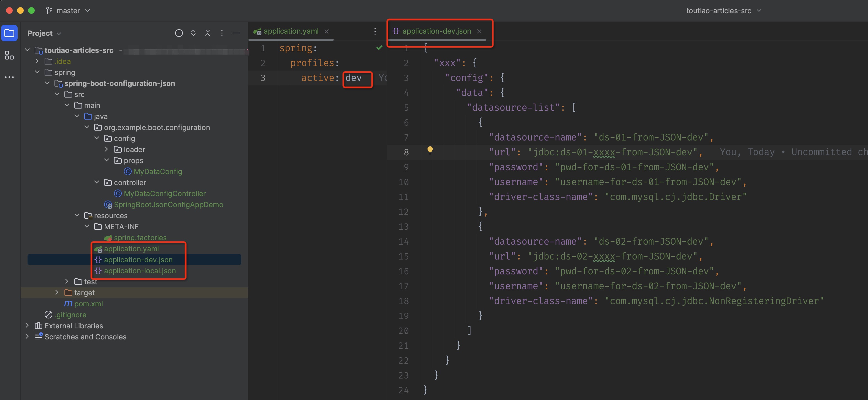Hide Project panel with the minimize icon
This screenshot has width=868, height=400.
(236, 33)
